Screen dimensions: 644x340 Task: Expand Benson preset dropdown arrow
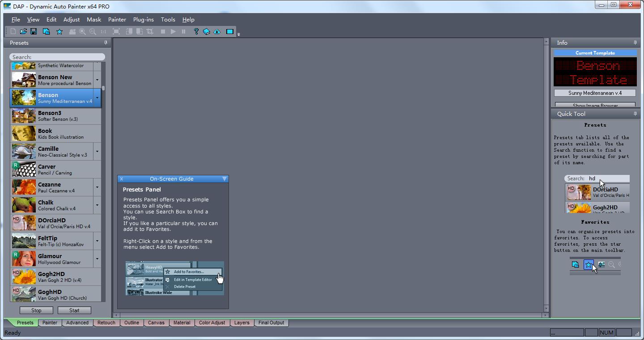tap(97, 98)
